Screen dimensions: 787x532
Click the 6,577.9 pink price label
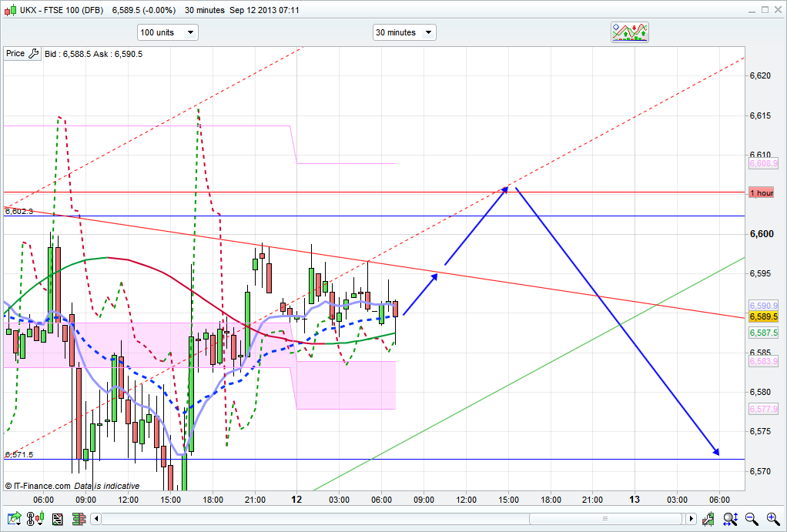coord(763,409)
